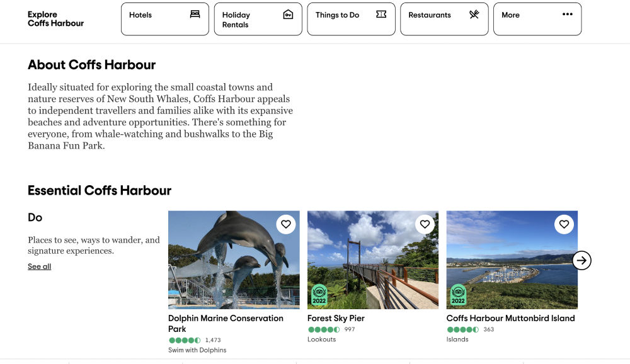The image size is (630, 364).
Task: Click the bed icon on Hotels button
Action: [x=195, y=14]
